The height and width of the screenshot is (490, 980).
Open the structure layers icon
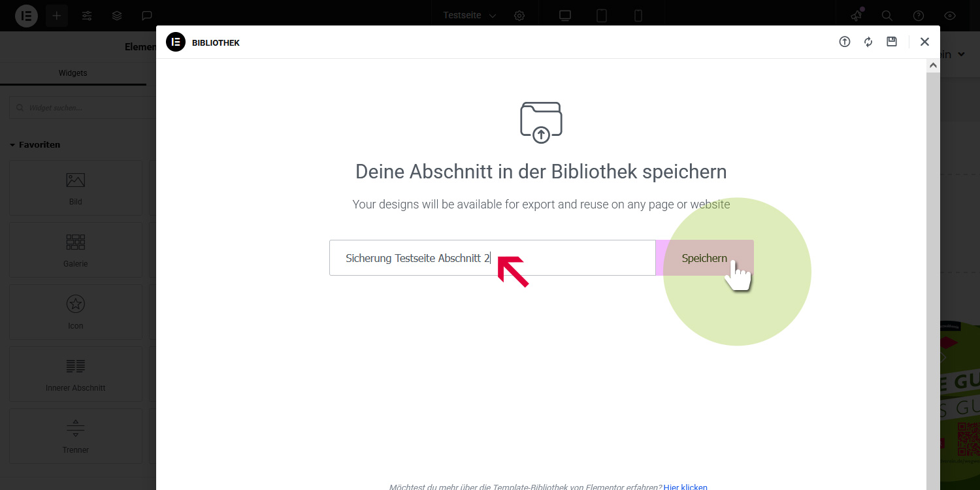(x=117, y=16)
